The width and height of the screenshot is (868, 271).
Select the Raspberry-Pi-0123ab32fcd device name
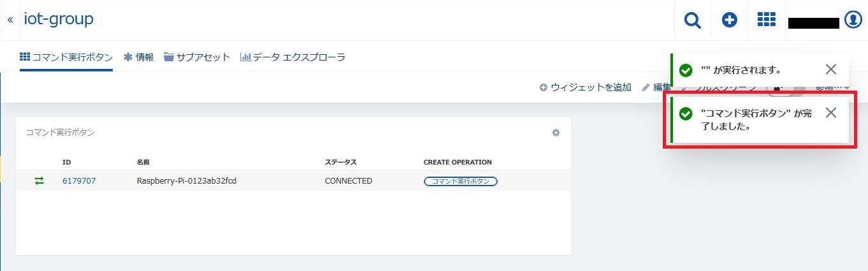pyautogui.click(x=187, y=181)
